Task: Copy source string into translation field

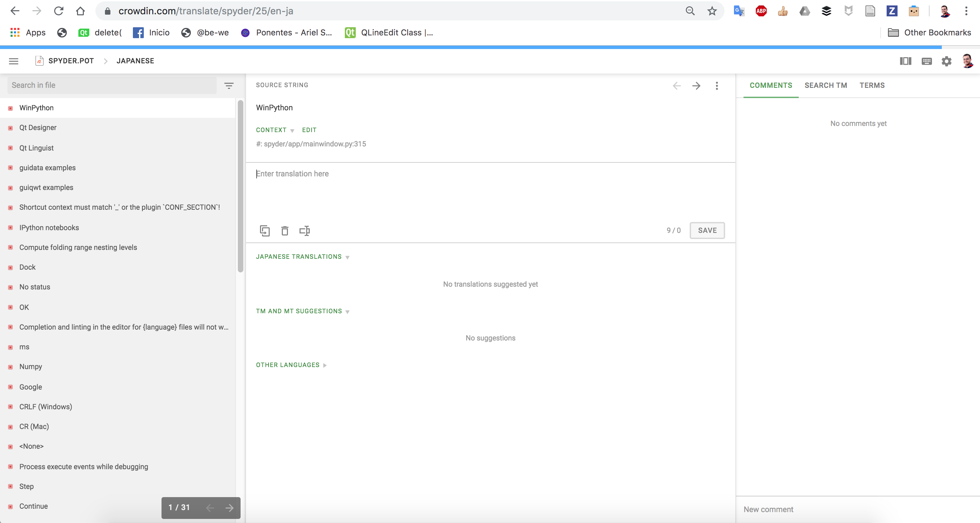Action: 265,231
